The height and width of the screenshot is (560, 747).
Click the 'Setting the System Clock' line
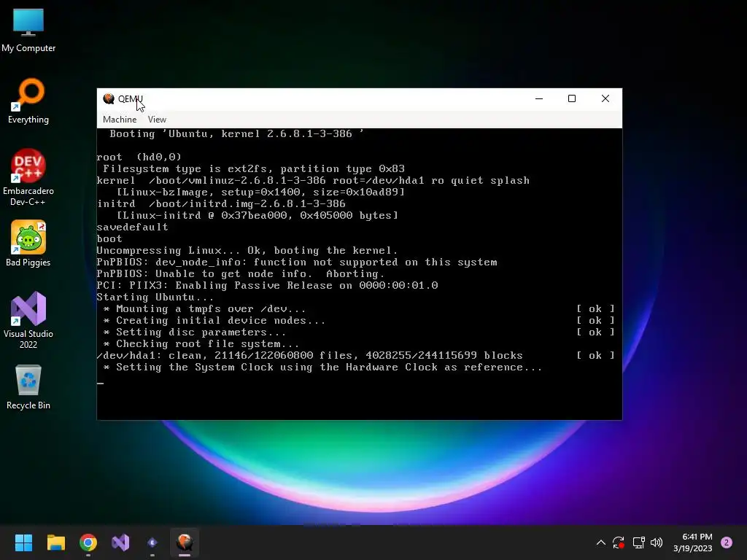(x=322, y=367)
